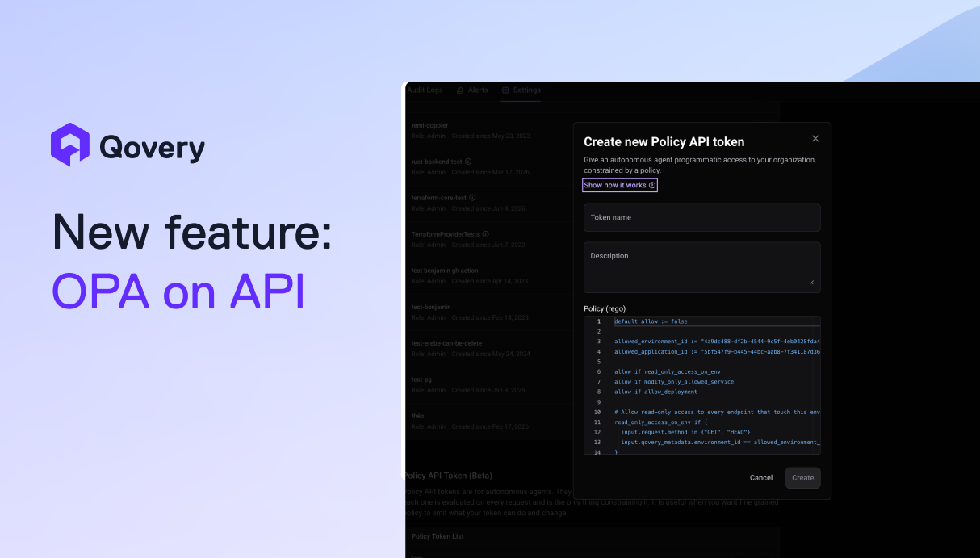Click the input.qovery_metadata.environment_id code line
Viewport: 980px width, 558px height.
pos(720,443)
